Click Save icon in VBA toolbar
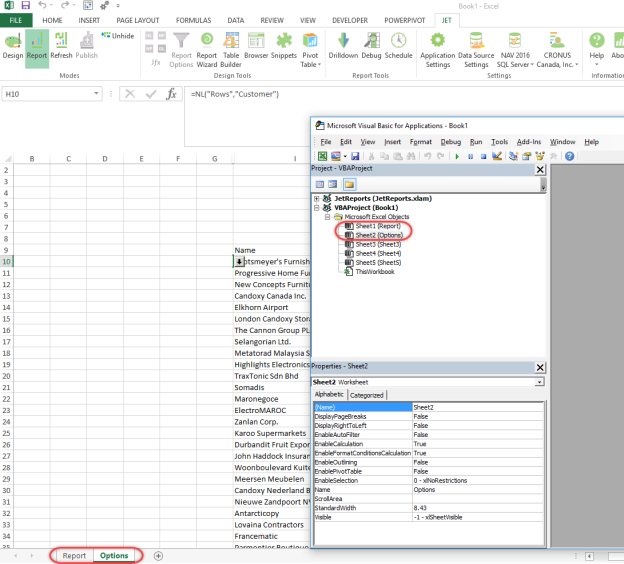624x564 pixels. (x=355, y=156)
